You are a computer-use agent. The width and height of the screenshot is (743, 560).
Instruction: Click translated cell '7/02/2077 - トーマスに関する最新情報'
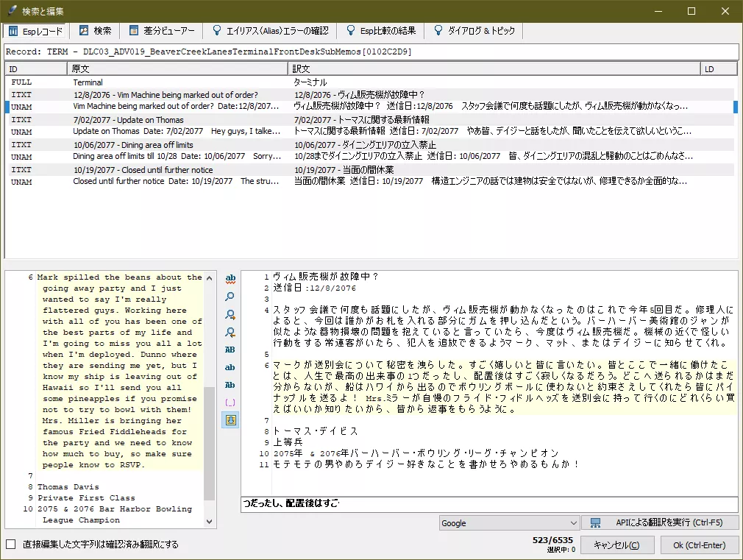[361, 120]
